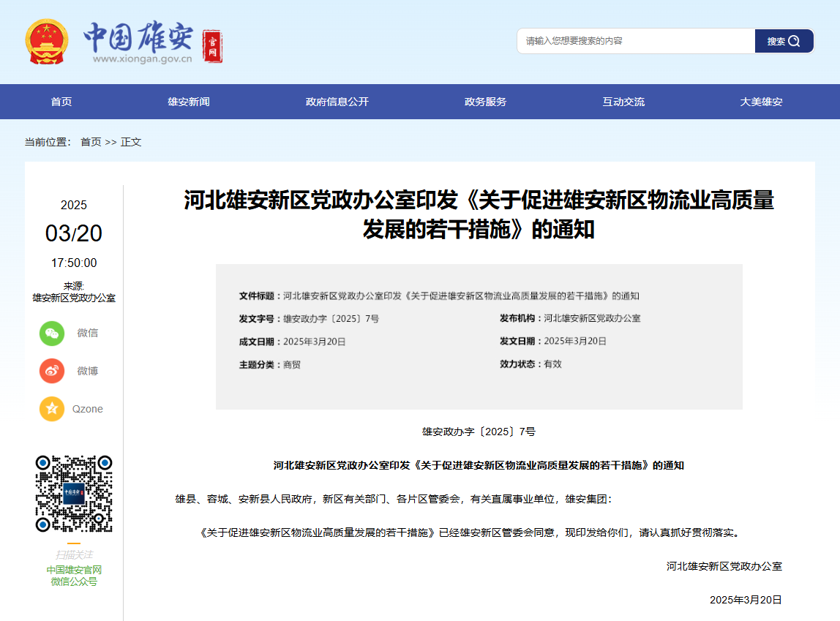
Task: Open 互动交流 navigation item
Action: coord(623,102)
